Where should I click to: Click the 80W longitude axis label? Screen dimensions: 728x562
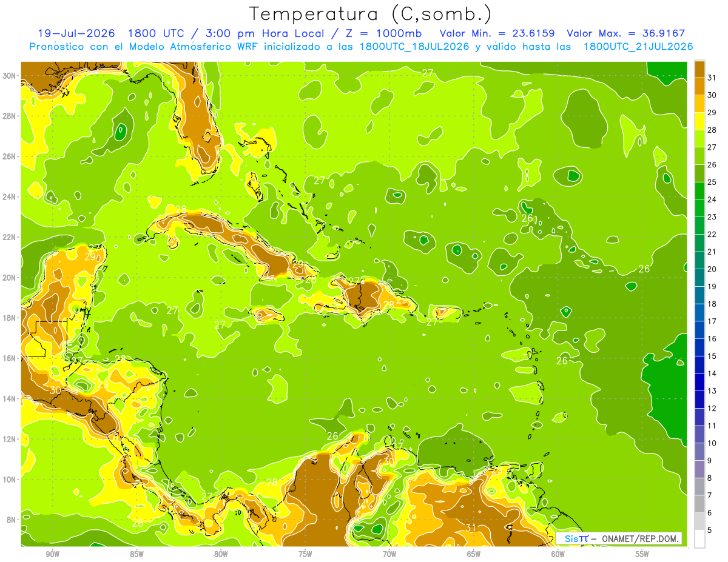221,554
